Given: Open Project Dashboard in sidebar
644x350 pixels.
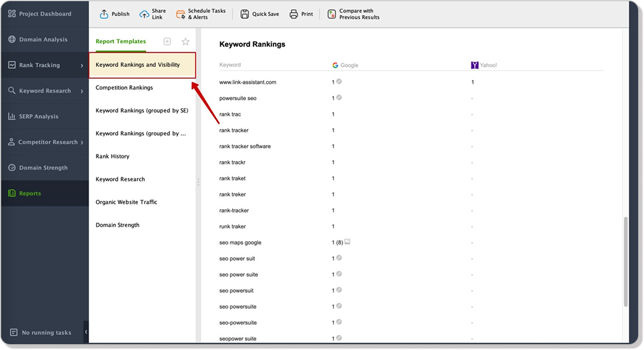Looking at the screenshot, I should click(x=45, y=13).
